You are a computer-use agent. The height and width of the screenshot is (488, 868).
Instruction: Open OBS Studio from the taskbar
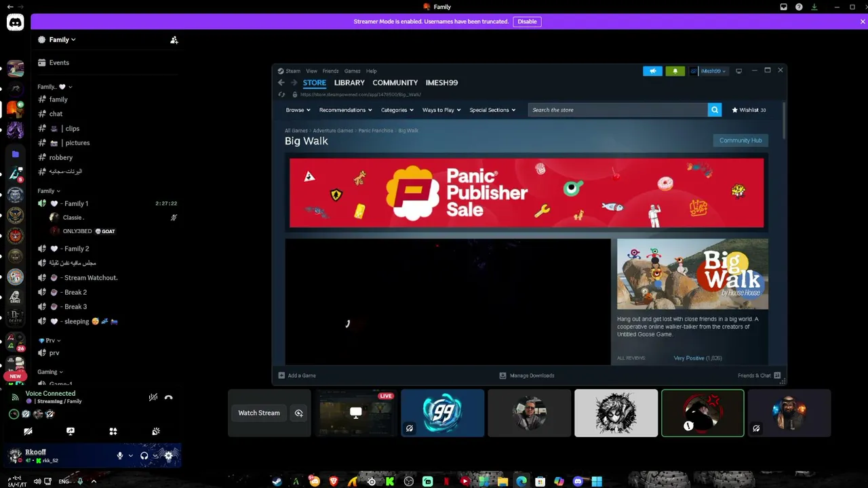409,481
